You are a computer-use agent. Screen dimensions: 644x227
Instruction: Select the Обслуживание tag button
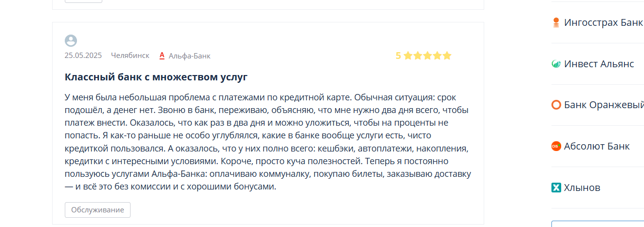pos(97,210)
